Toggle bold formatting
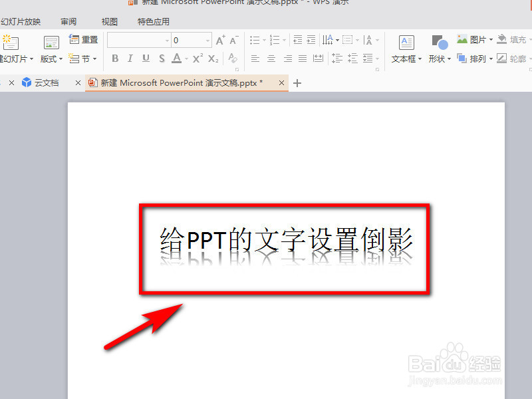Viewport: 532px width, 399px height. click(115, 59)
